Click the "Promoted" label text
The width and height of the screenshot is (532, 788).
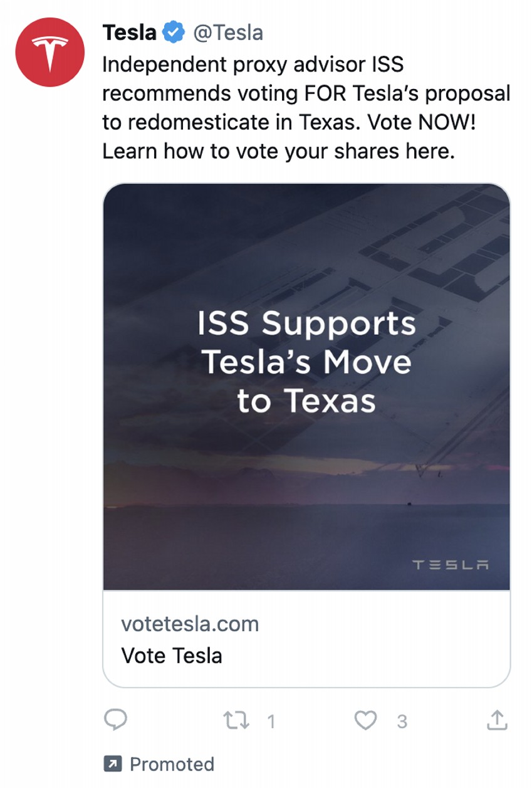[x=172, y=764]
